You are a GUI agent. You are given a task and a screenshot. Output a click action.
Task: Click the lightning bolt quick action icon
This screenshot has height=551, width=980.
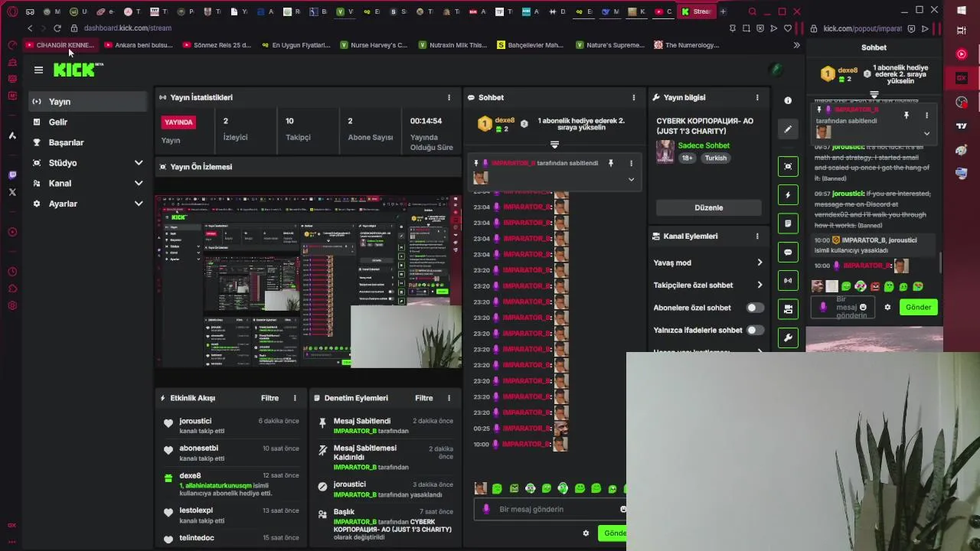click(788, 195)
